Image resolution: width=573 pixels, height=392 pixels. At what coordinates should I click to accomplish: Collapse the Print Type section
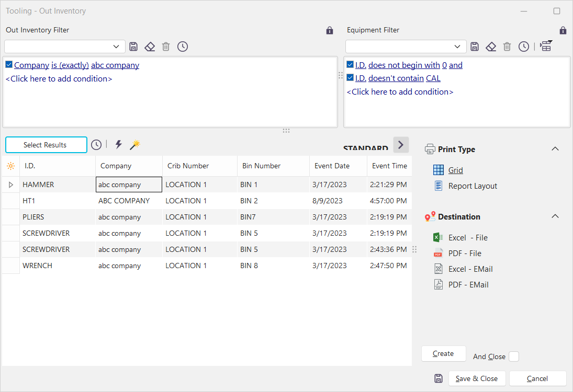pyautogui.click(x=555, y=149)
